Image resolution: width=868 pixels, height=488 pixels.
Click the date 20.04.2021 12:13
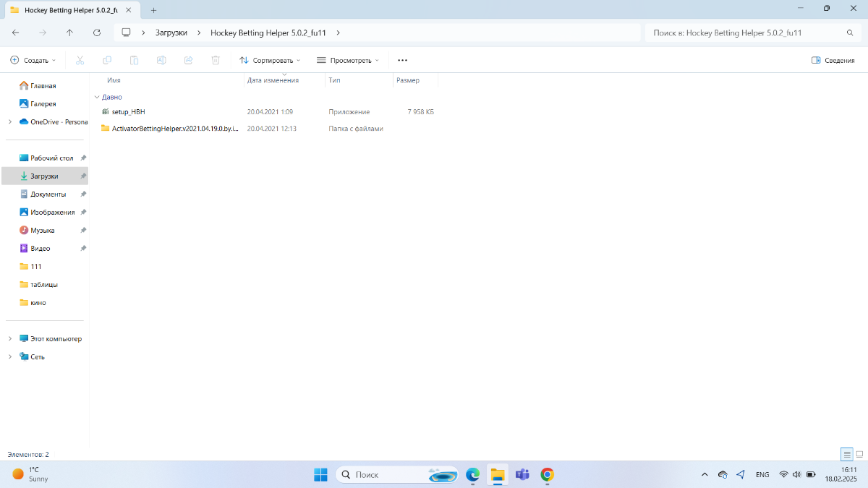272,128
